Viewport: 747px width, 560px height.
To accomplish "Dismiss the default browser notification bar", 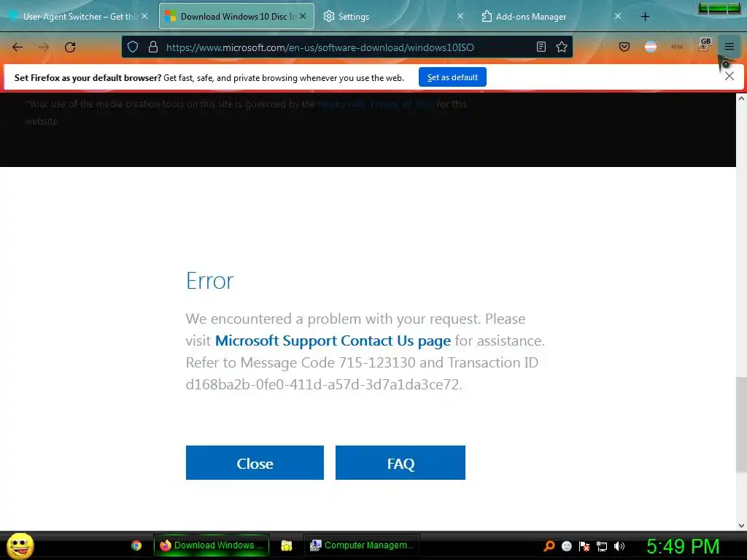I will [729, 76].
